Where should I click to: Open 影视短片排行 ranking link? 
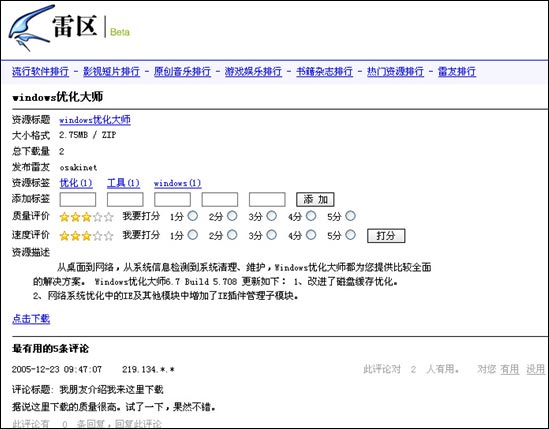[x=111, y=72]
